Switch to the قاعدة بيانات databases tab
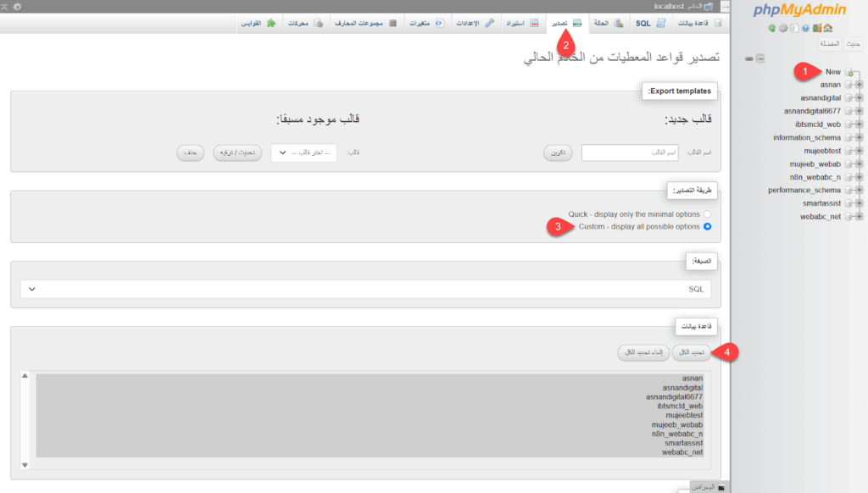 point(699,23)
